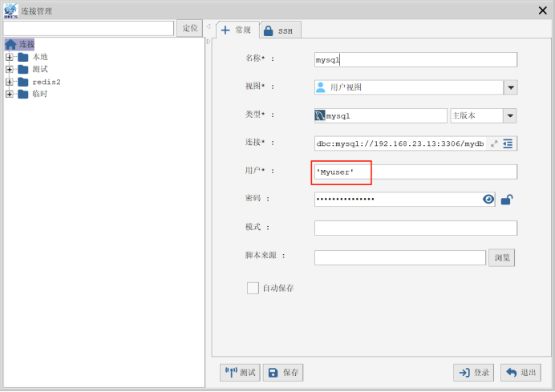This screenshot has width=555, height=392.
Task: Click the expand-arrows icon in connection field
Action: pyautogui.click(x=494, y=143)
